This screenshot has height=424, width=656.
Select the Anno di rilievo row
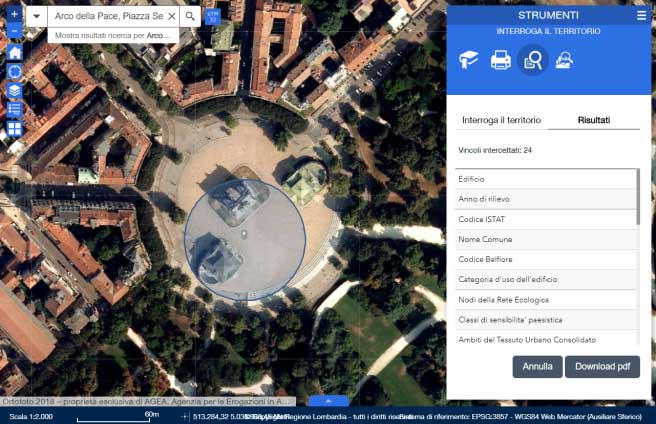coord(546,199)
